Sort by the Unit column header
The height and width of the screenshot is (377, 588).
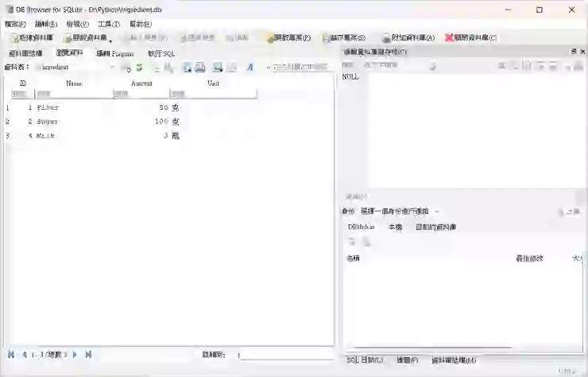(214, 84)
